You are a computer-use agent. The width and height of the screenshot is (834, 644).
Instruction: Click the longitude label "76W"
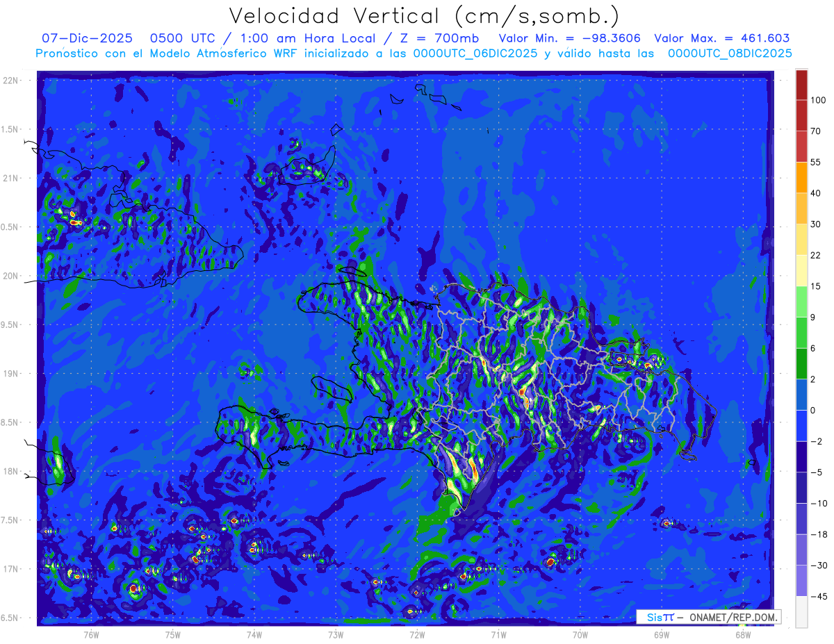[x=92, y=635]
